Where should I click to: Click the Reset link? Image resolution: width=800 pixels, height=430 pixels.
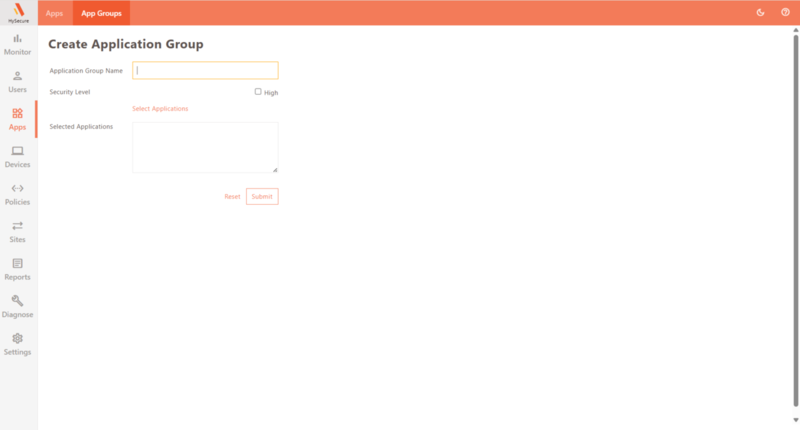pyautogui.click(x=232, y=196)
